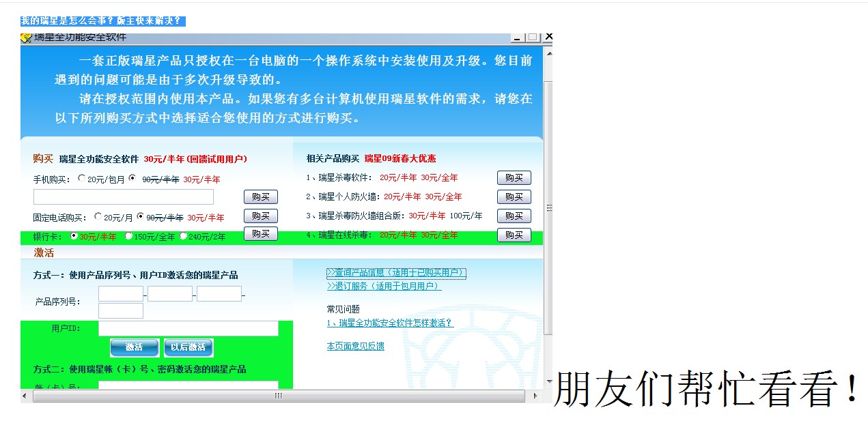Screen dimensions: 868x423
Task: Click the 方式一 activation instruction text
Action: point(135,276)
